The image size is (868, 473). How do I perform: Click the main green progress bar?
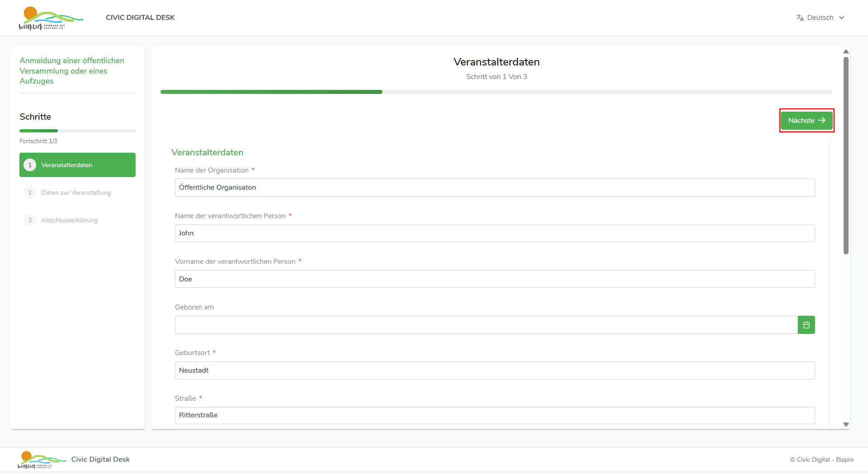[271, 92]
